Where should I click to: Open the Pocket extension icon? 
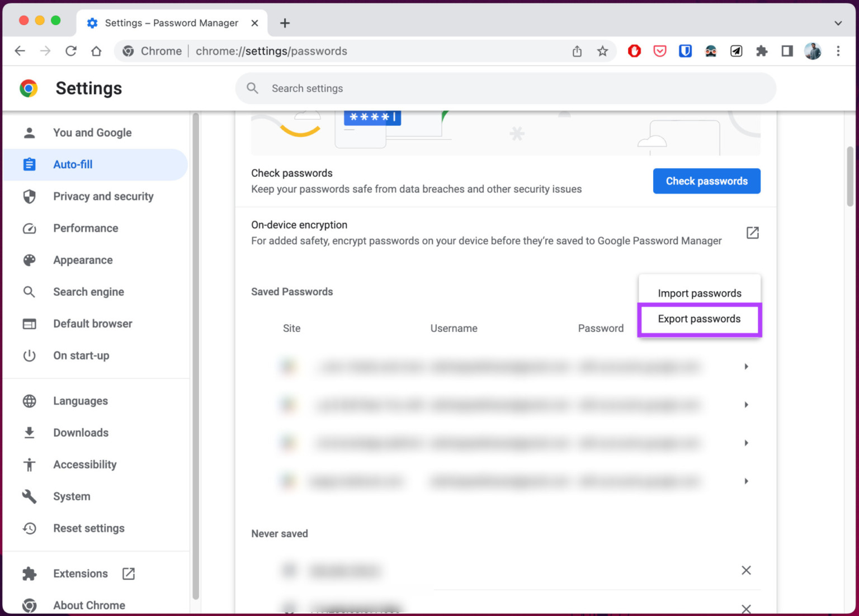point(660,51)
